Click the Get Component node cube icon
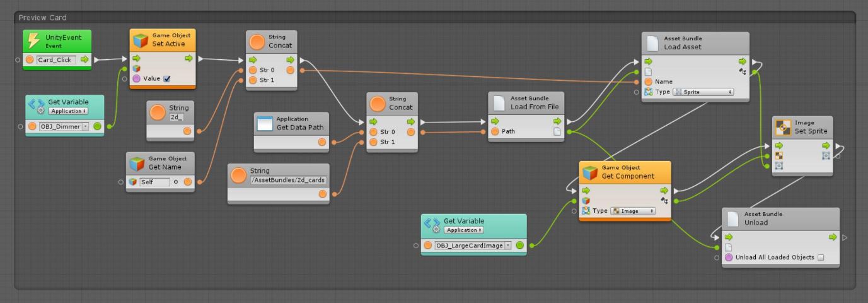This screenshot has width=868, height=303. click(x=589, y=172)
